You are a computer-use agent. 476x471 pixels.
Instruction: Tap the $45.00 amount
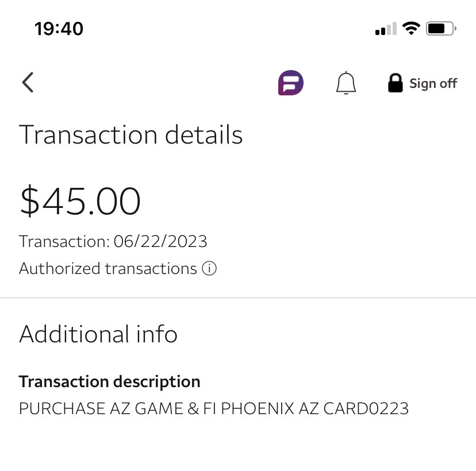pos(80,201)
